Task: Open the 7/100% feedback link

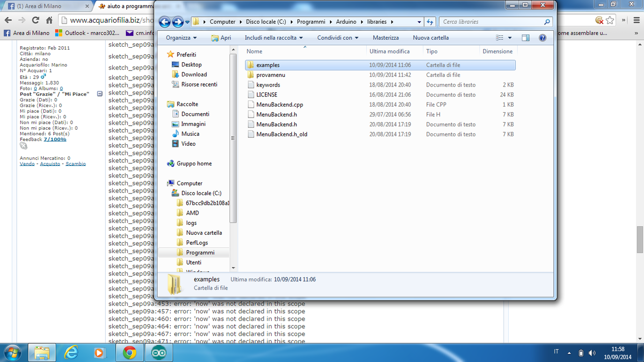Action: pyautogui.click(x=55, y=139)
